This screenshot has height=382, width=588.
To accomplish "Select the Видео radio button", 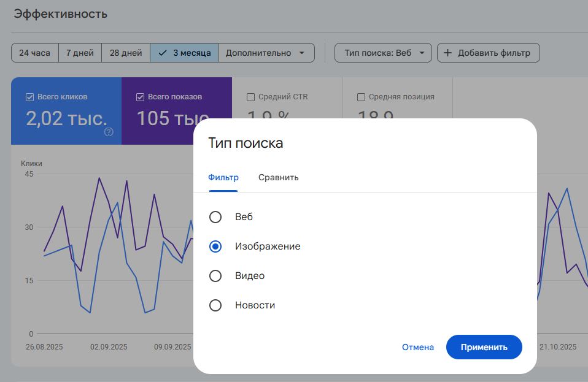I will [215, 276].
